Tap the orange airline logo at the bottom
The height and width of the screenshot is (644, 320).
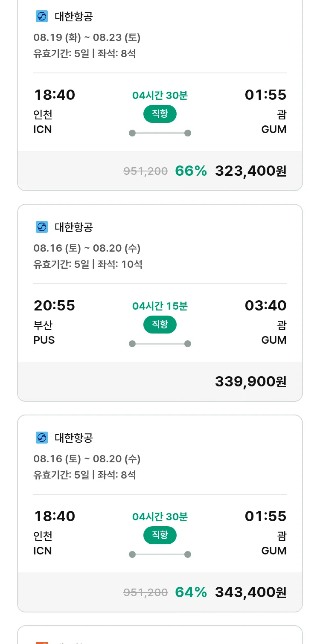(x=42, y=641)
